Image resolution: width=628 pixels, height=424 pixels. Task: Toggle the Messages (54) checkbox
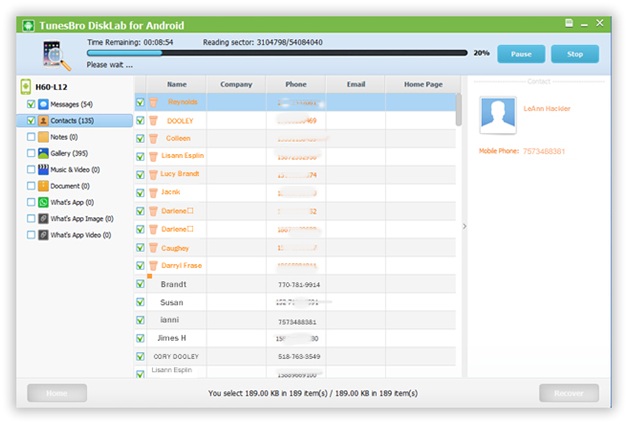point(31,104)
